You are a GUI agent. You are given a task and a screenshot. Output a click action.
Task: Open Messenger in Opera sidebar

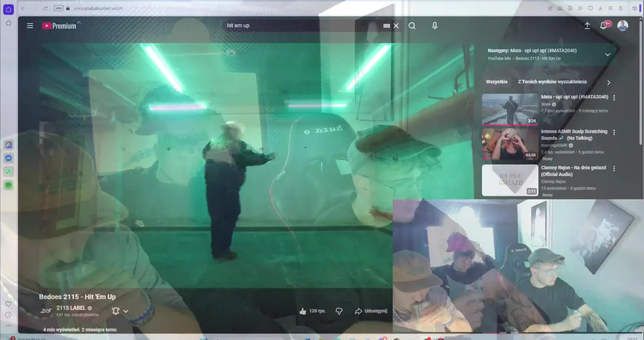point(8,158)
